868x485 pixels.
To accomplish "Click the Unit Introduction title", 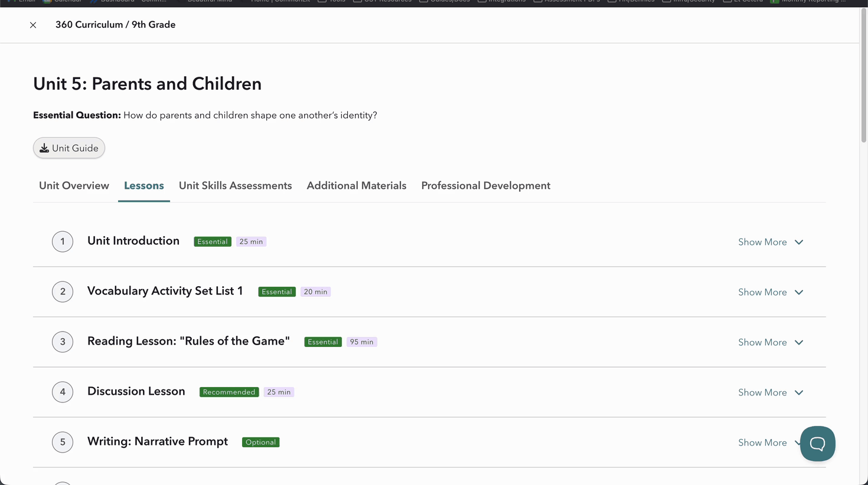I will pyautogui.click(x=133, y=241).
